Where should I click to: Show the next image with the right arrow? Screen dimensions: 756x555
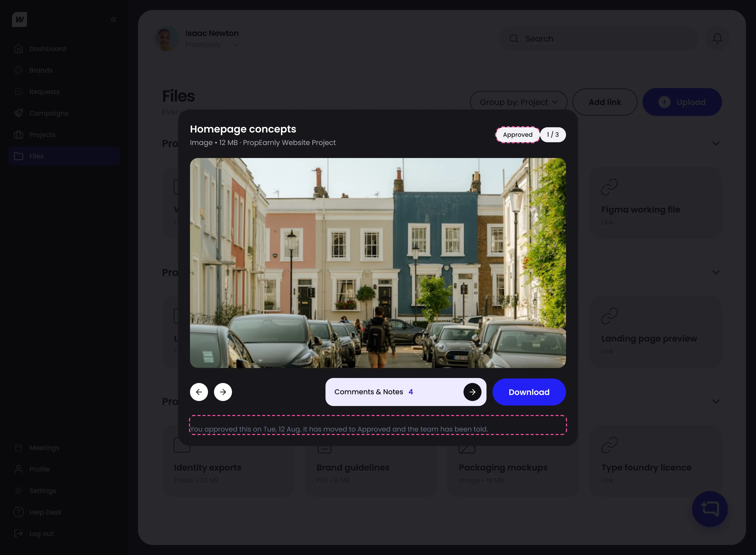click(x=223, y=392)
